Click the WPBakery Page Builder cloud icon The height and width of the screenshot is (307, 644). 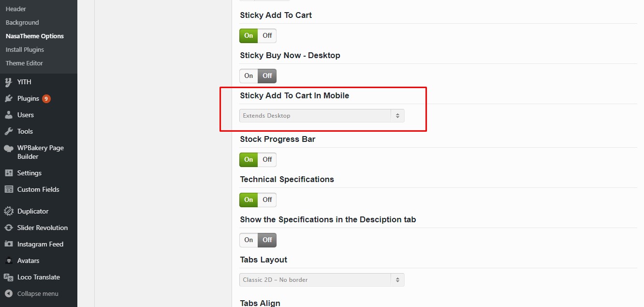(x=8, y=148)
